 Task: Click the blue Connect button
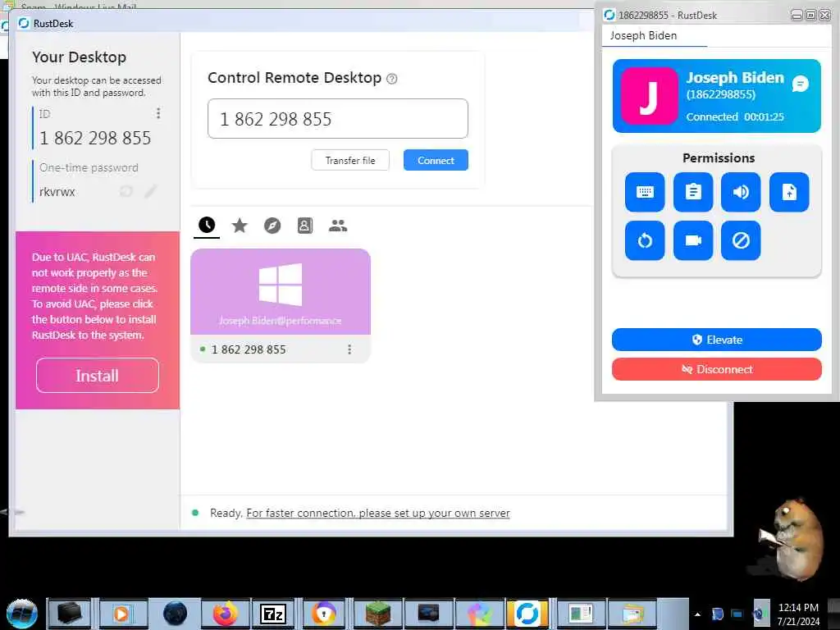coord(436,160)
